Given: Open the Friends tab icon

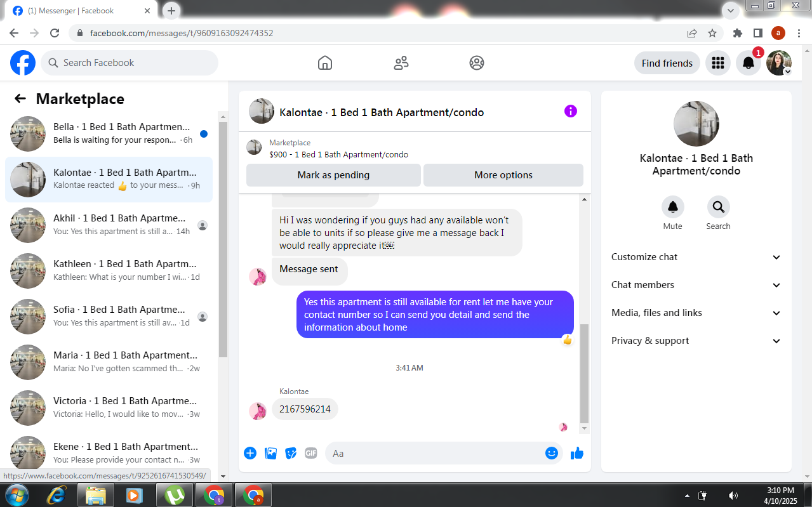Looking at the screenshot, I should click(401, 63).
